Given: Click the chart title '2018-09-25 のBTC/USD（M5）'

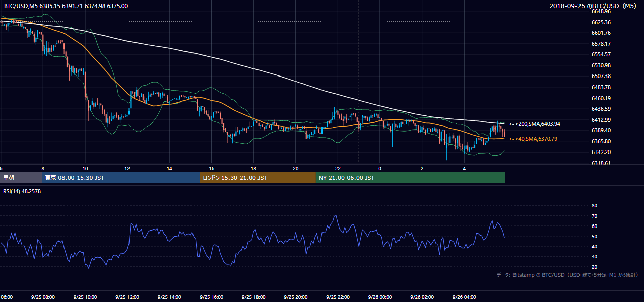Looking at the screenshot, I should tap(594, 6).
